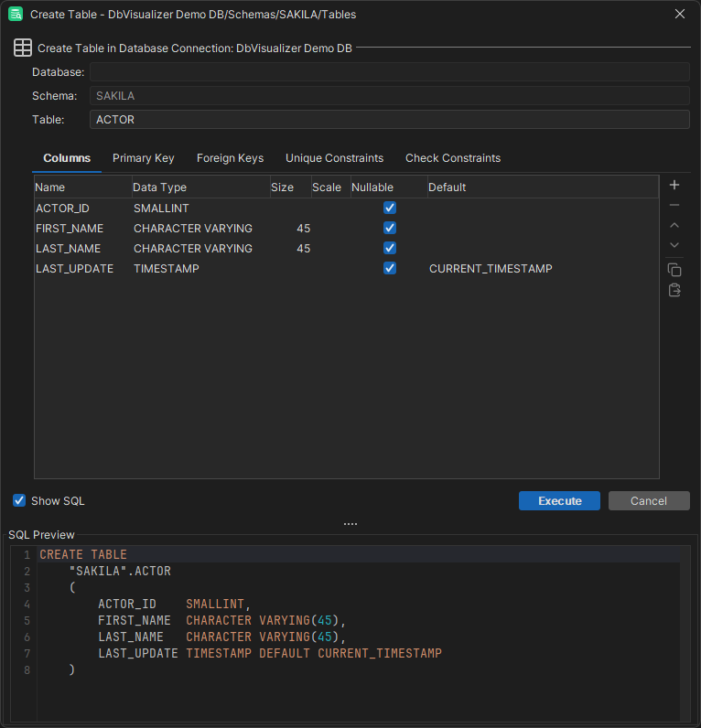This screenshot has width=701, height=728.
Task: Disable the Show SQL checkbox
Action: pyautogui.click(x=19, y=500)
